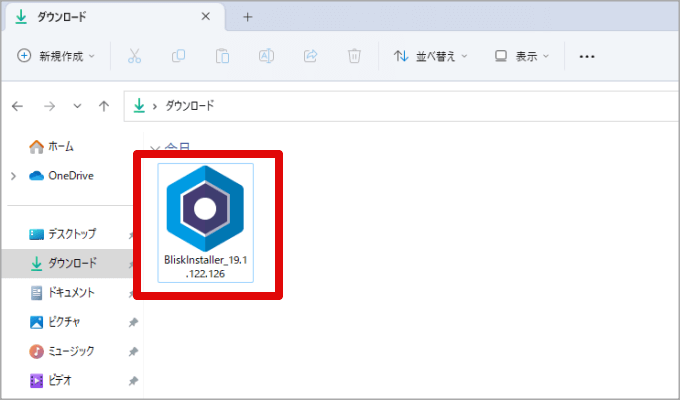Open the 並べ替え sort dropdown
Screen dimensions: 680x400
pyautogui.click(x=431, y=56)
